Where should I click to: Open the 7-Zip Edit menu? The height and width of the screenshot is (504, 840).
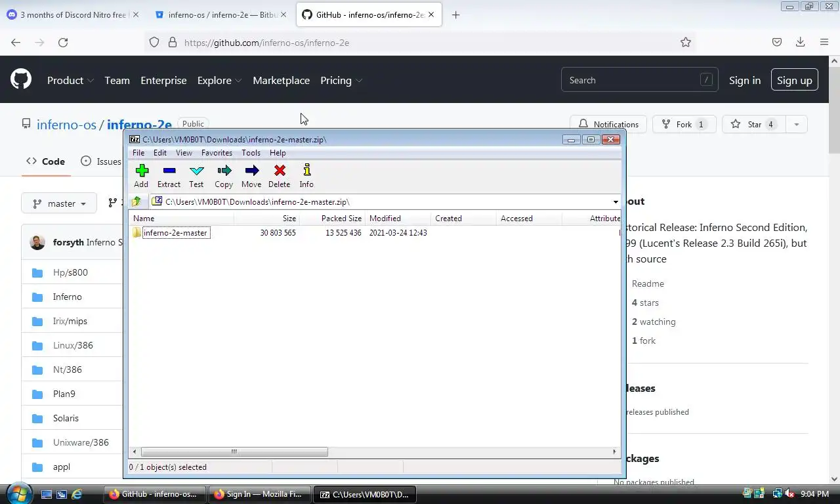[x=160, y=152]
